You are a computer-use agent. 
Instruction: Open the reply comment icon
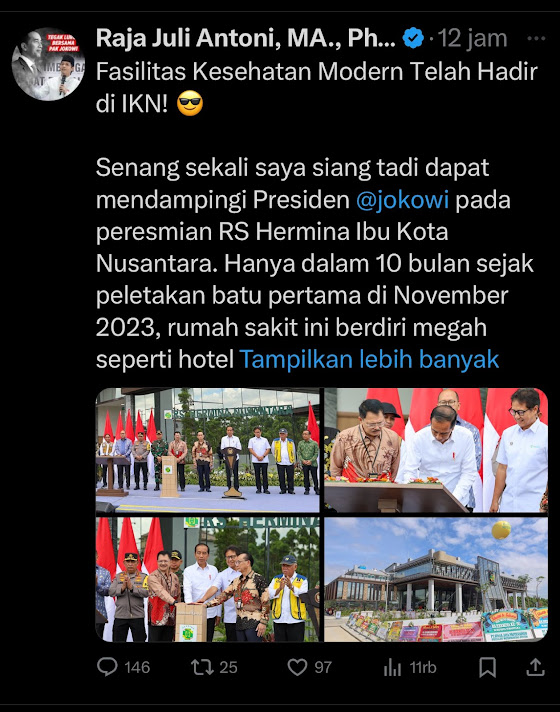pos(107,667)
